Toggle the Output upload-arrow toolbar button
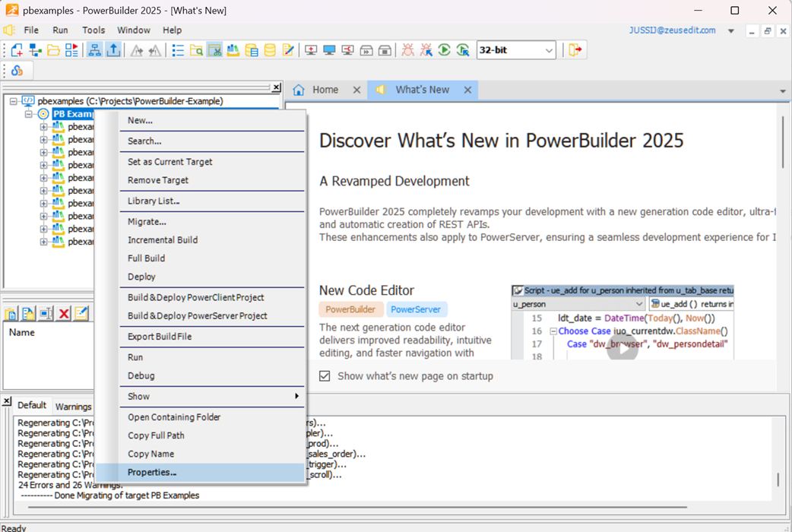The image size is (792, 532). tap(113, 50)
